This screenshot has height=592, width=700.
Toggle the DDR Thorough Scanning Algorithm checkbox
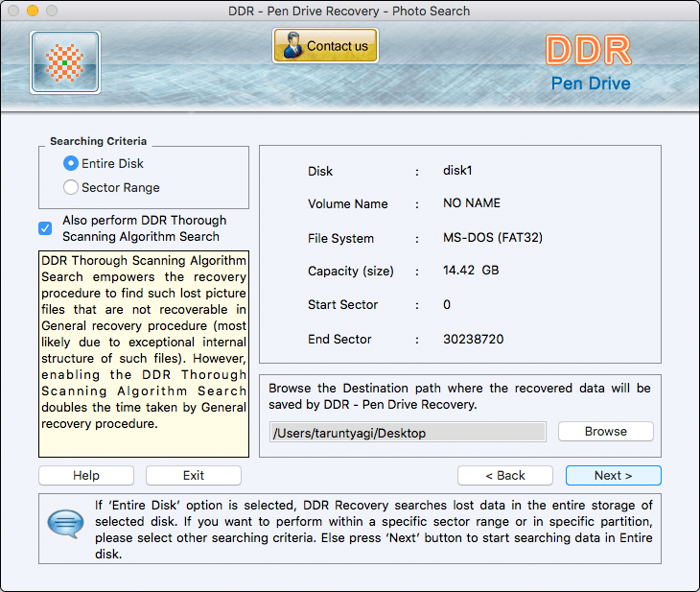click(x=45, y=228)
